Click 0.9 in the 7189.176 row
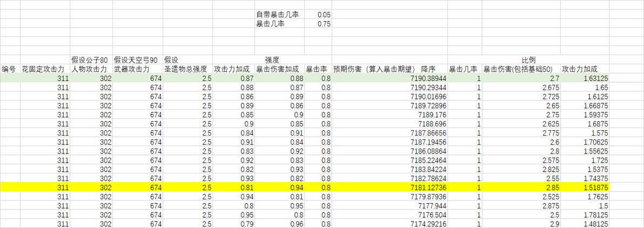The width and height of the screenshot is (644, 228). coord(279,115)
